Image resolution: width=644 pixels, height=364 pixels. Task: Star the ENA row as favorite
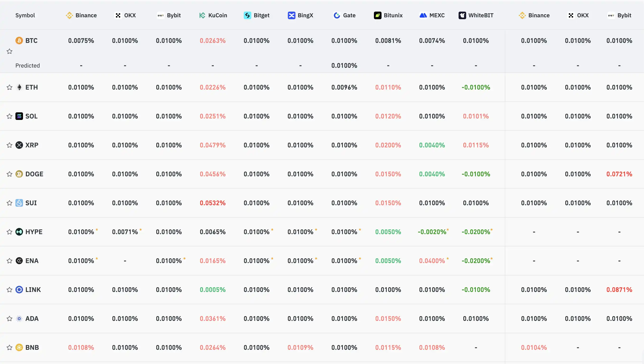[x=9, y=261]
